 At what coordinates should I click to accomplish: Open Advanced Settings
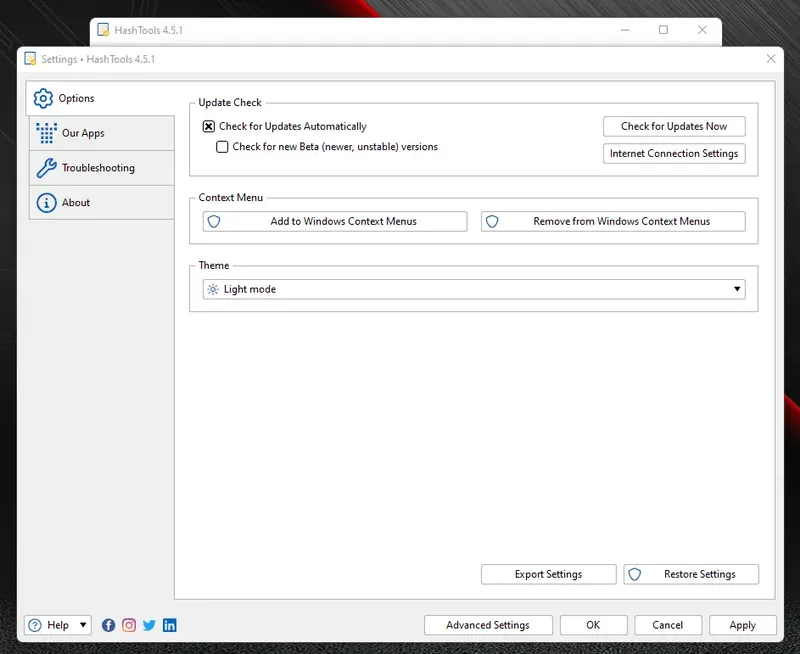pos(488,625)
